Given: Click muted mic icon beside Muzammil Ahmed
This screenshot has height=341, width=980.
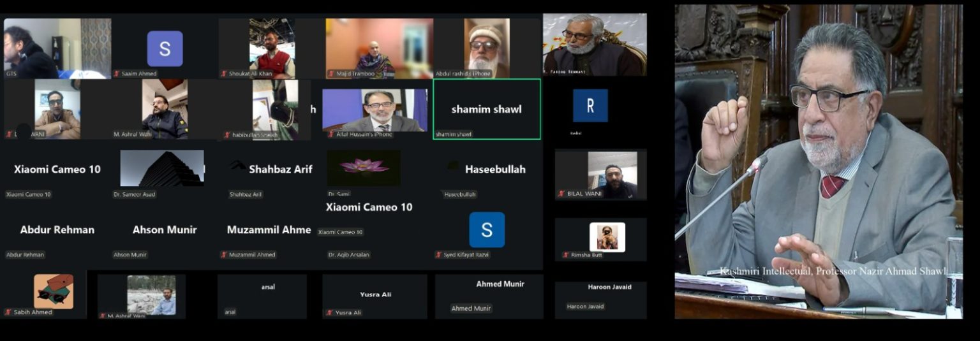Looking at the screenshot, I should click(224, 255).
